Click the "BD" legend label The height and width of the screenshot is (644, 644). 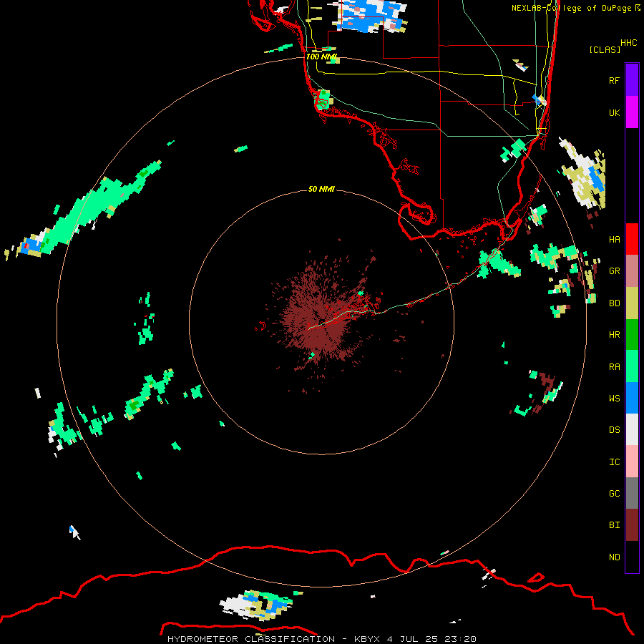[x=614, y=303]
